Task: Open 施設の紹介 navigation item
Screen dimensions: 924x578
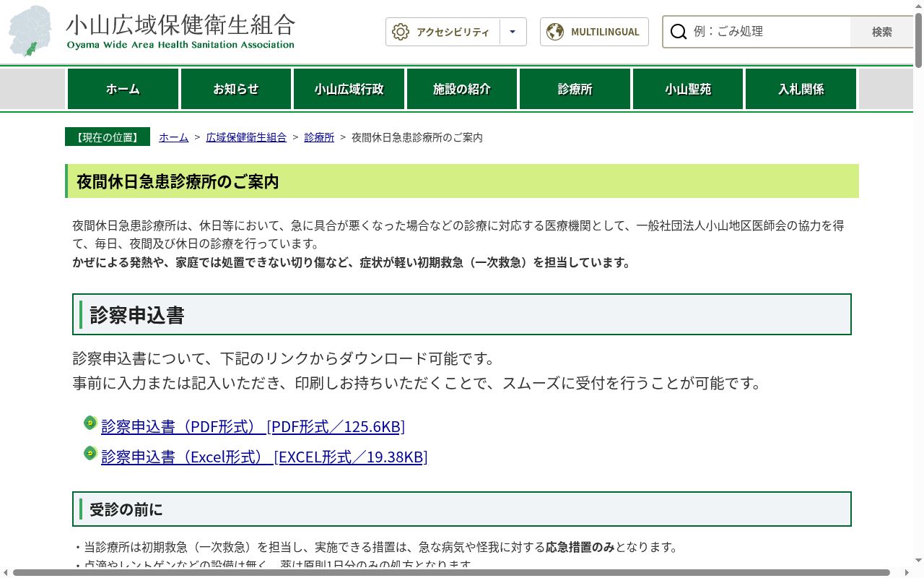Action: tap(462, 89)
